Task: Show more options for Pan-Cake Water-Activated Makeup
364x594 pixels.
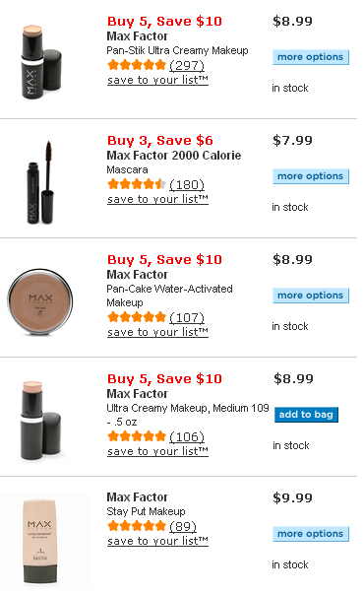Action: (x=311, y=296)
